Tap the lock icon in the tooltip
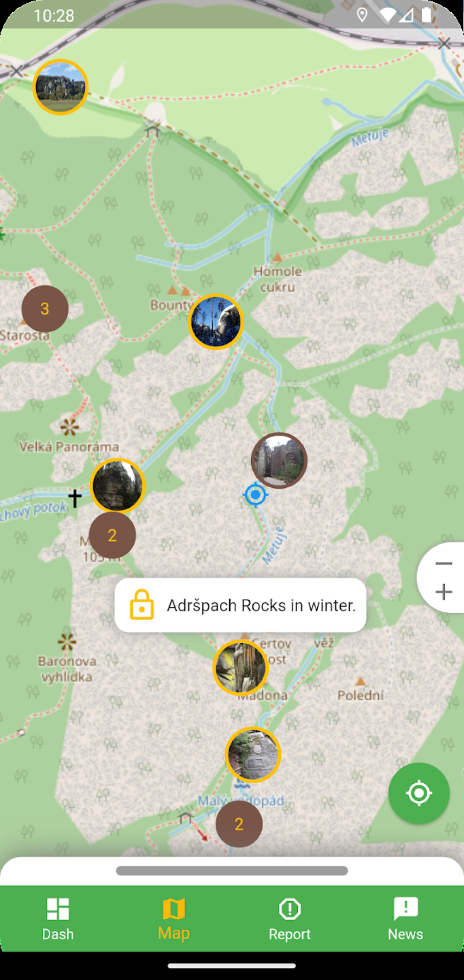The image size is (464, 980). 142,605
